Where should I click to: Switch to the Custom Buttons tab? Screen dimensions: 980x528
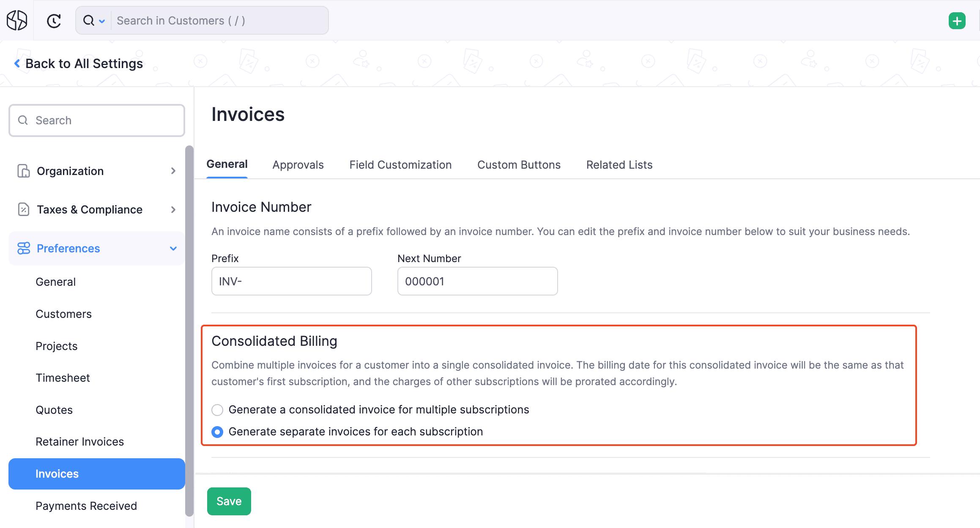click(x=519, y=164)
